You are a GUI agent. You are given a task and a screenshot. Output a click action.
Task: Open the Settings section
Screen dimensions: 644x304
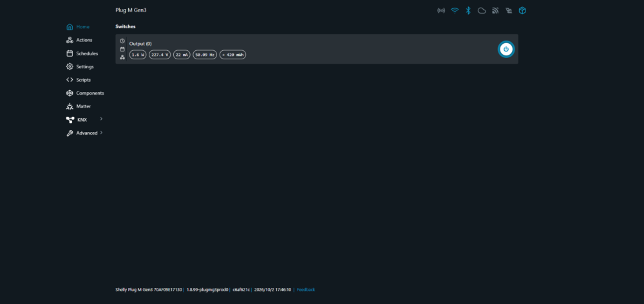point(80,66)
